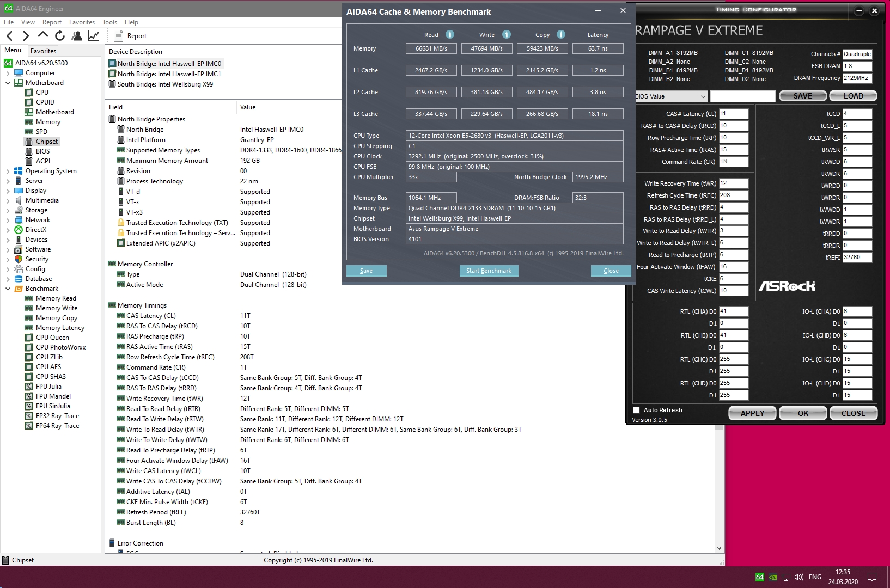Open the notification center icon

[872, 577]
